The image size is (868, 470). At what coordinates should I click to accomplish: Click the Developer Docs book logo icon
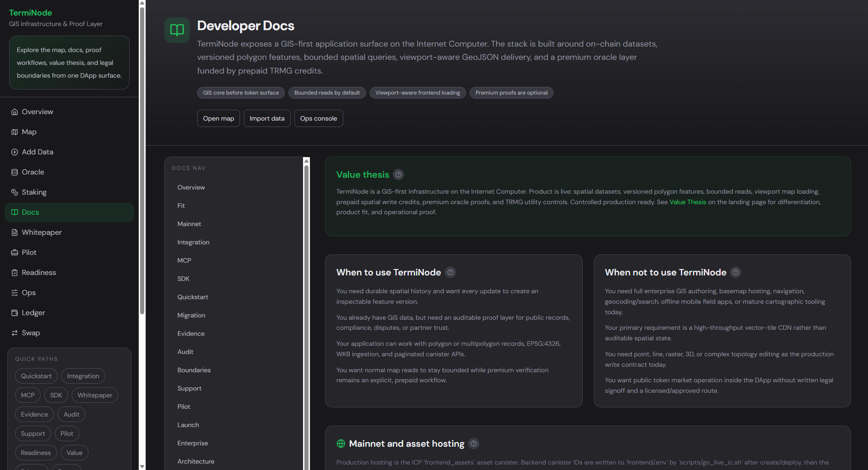(177, 30)
